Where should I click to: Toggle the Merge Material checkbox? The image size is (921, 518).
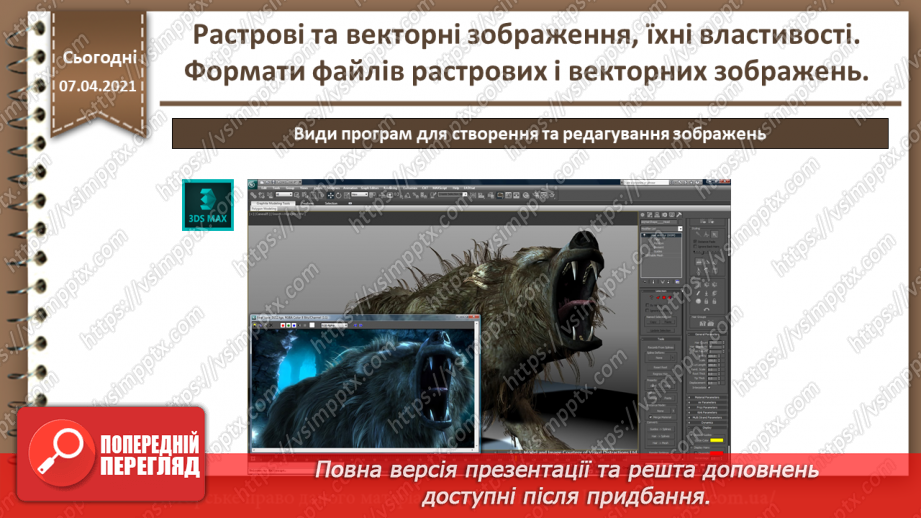[650, 417]
